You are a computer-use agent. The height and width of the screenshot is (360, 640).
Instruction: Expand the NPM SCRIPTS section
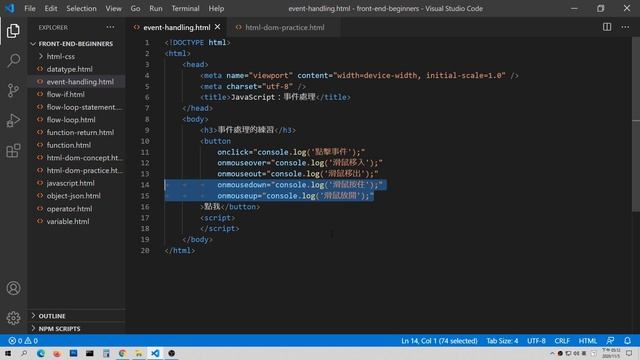coord(59,329)
